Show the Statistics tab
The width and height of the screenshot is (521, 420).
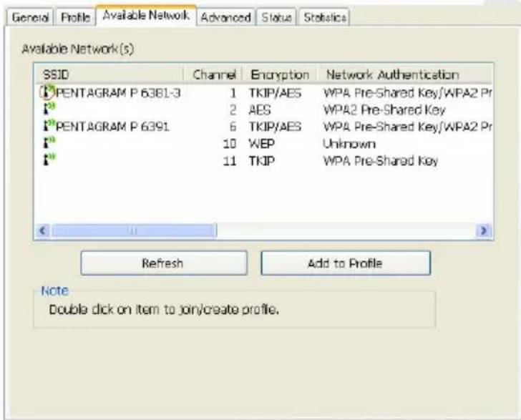point(325,17)
